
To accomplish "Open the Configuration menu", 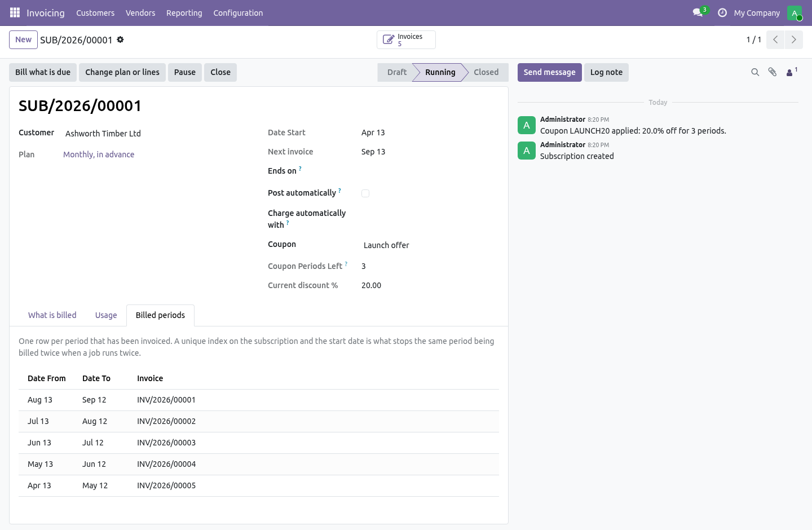I will (x=238, y=12).
